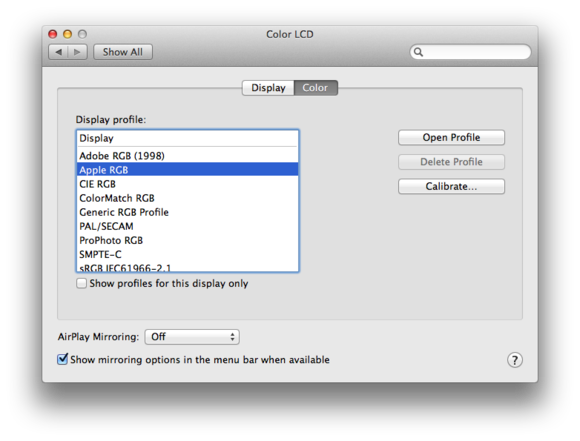
Task: Enable Show profiles for this display only
Action: pos(81,283)
